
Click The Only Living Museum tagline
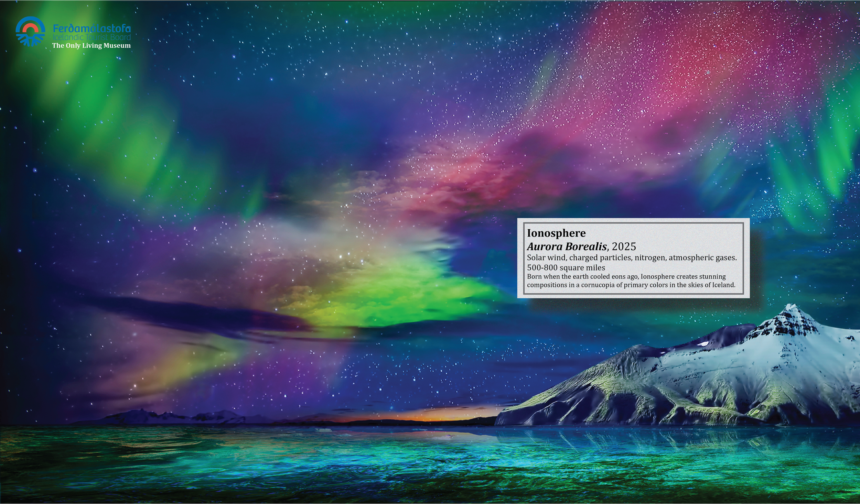point(92,45)
